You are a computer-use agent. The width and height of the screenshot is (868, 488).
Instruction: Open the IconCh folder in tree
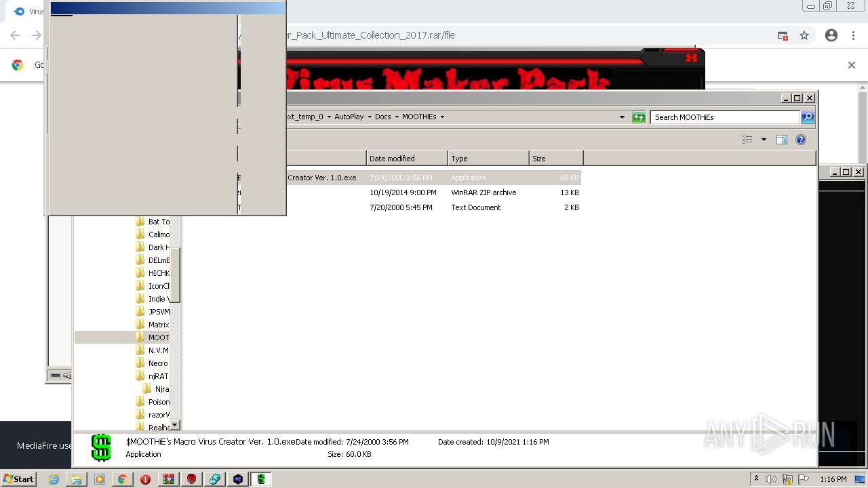pos(153,286)
